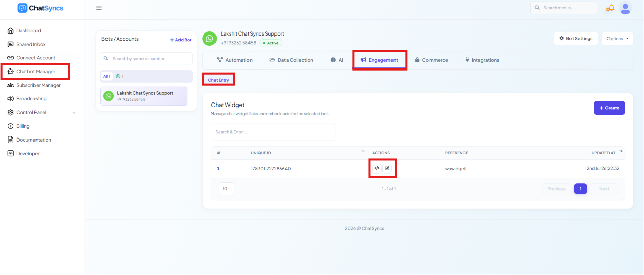This screenshot has height=275, width=644.
Task: Click the Billing icon in sidebar
Action: (x=11, y=126)
